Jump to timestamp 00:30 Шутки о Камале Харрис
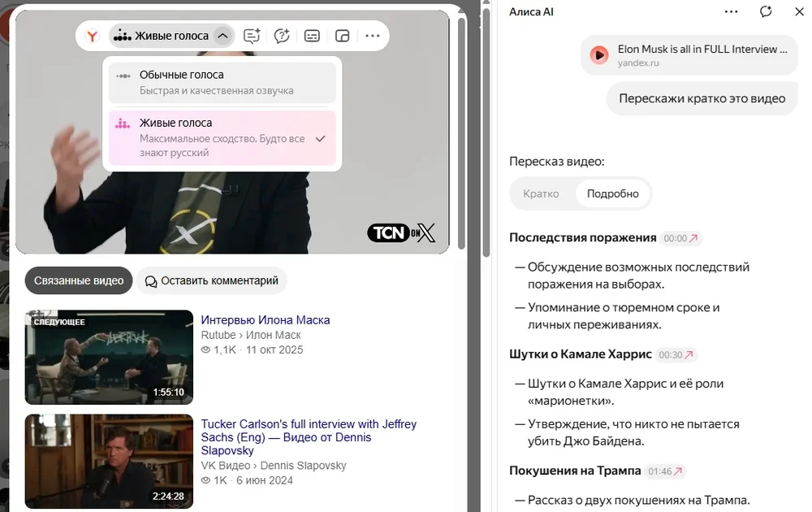 676,355
